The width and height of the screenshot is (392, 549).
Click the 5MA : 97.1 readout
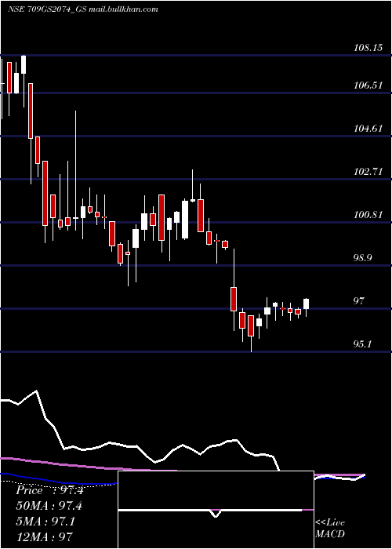pos(45,522)
